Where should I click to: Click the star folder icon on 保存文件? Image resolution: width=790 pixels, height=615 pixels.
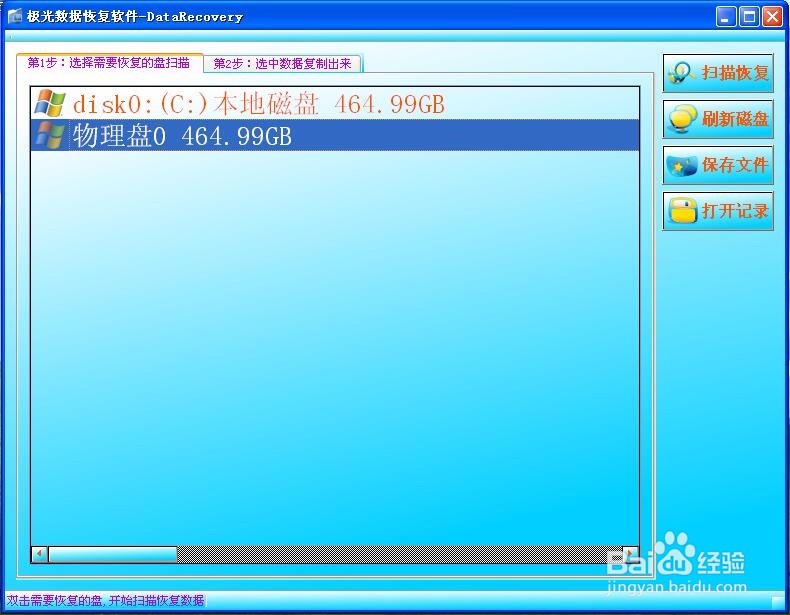coord(682,165)
